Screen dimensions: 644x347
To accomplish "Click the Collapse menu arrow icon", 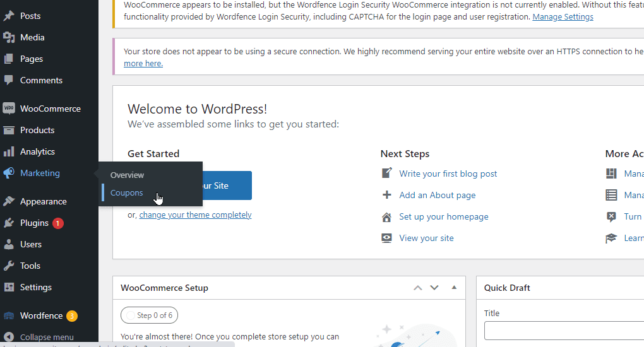I will point(9,337).
